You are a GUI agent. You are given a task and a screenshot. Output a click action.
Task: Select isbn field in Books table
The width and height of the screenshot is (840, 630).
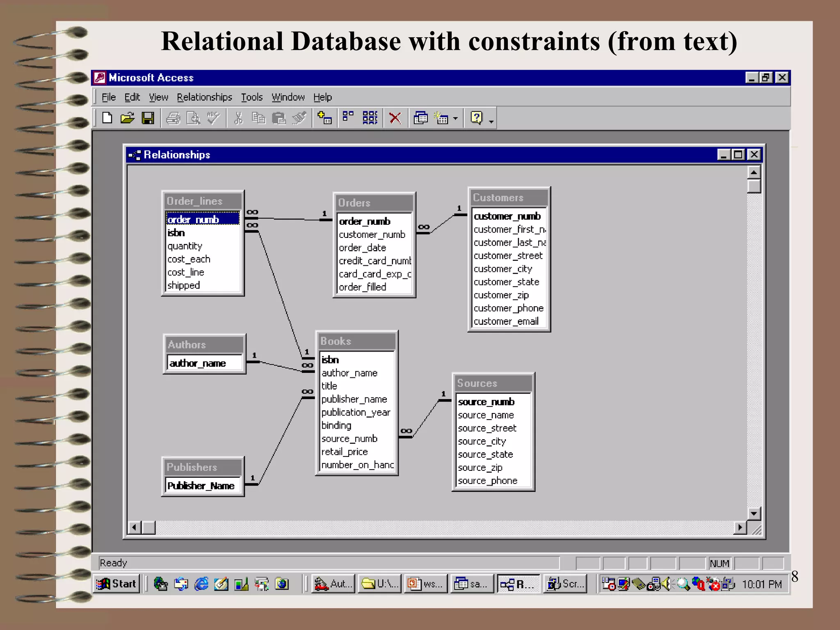click(331, 360)
